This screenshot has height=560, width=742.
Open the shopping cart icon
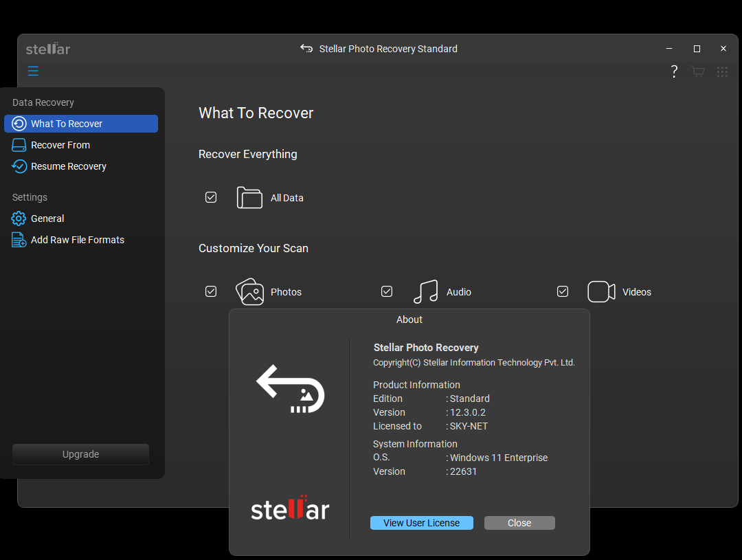pyautogui.click(x=698, y=71)
